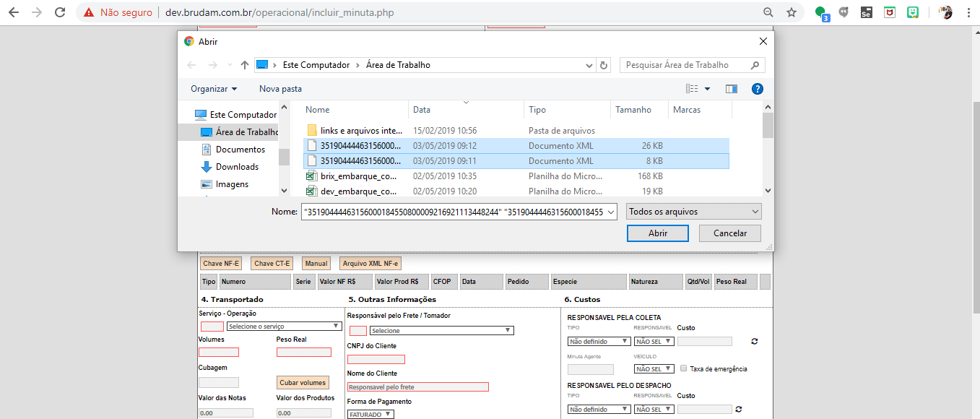
Task: Open the Coleta TIPO Não definido dropdown
Action: (x=599, y=342)
